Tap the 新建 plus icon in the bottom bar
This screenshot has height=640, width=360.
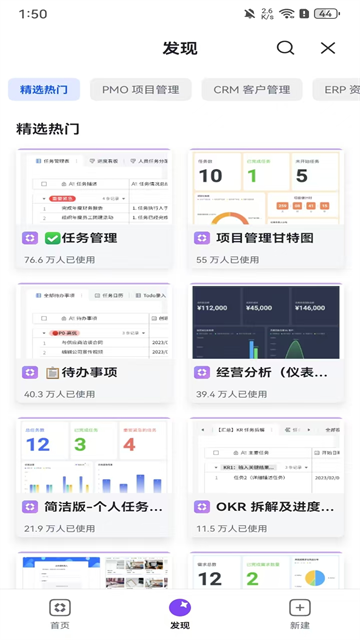pos(300,607)
